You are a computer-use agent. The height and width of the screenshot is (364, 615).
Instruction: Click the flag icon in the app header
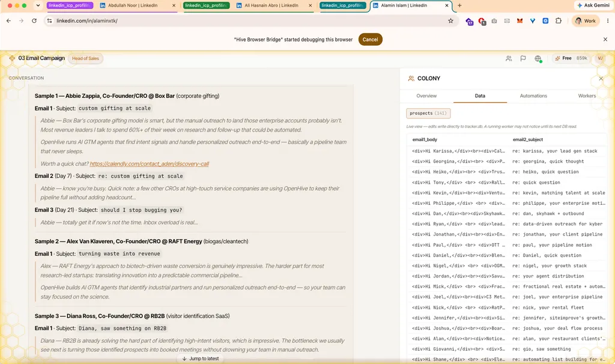pyautogui.click(x=523, y=58)
